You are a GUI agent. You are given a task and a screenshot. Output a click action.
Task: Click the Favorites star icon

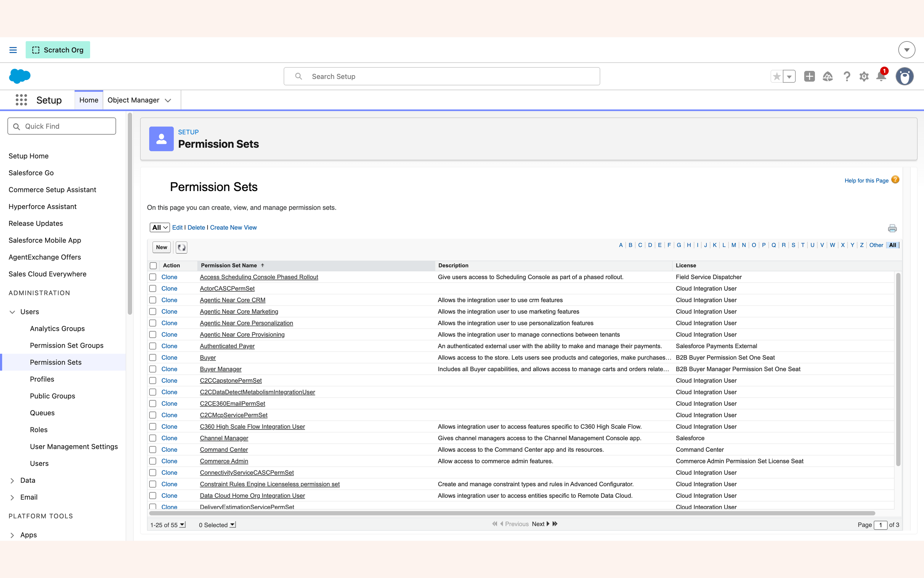(776, 76)
